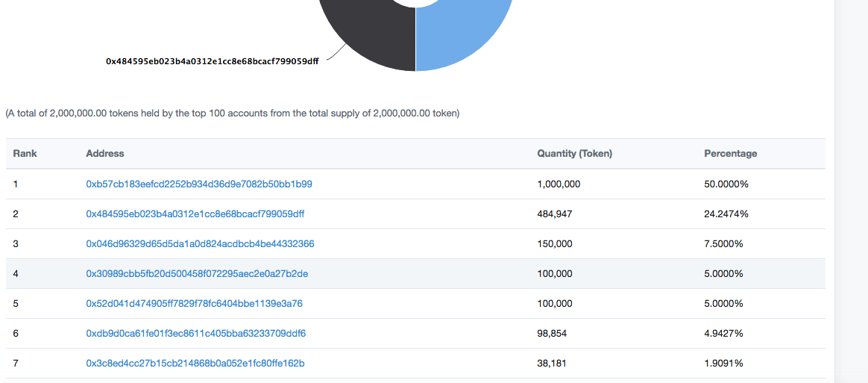The height and width of the screenshot is (383, 868).
Task: Select the 1,000,000 quantity cell
Action: [559, 184]
